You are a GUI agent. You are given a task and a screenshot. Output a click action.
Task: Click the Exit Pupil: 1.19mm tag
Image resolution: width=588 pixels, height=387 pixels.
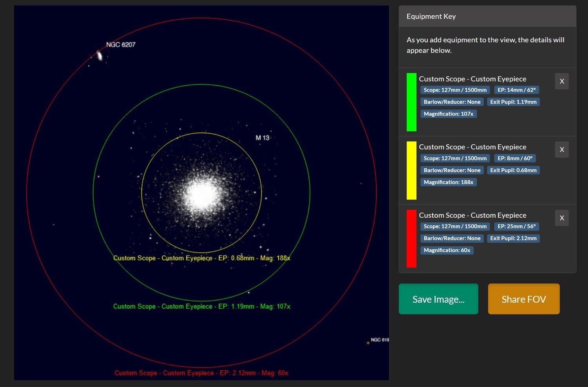[513, 102]
